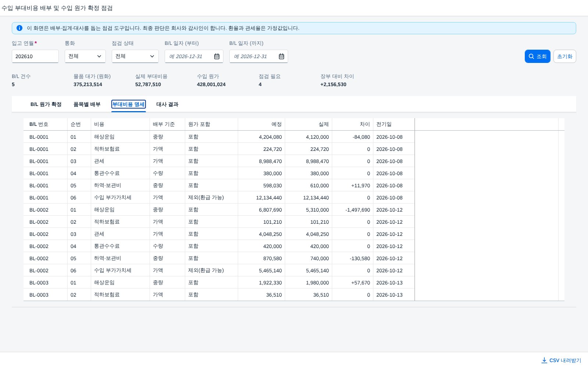Click the blue info icon in banner
This screenshot has height=368, width=588.
click(x=19, y=28)
